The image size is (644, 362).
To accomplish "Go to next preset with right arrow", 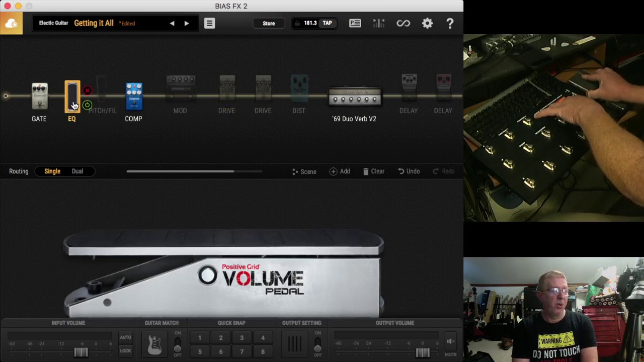I will click(187, 23).
